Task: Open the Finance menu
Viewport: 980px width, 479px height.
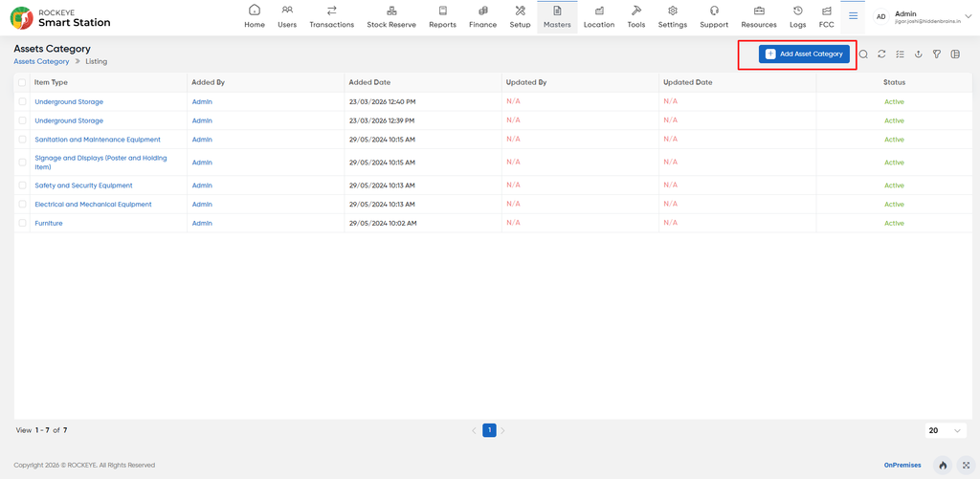Action: click(x=482, y=17)
